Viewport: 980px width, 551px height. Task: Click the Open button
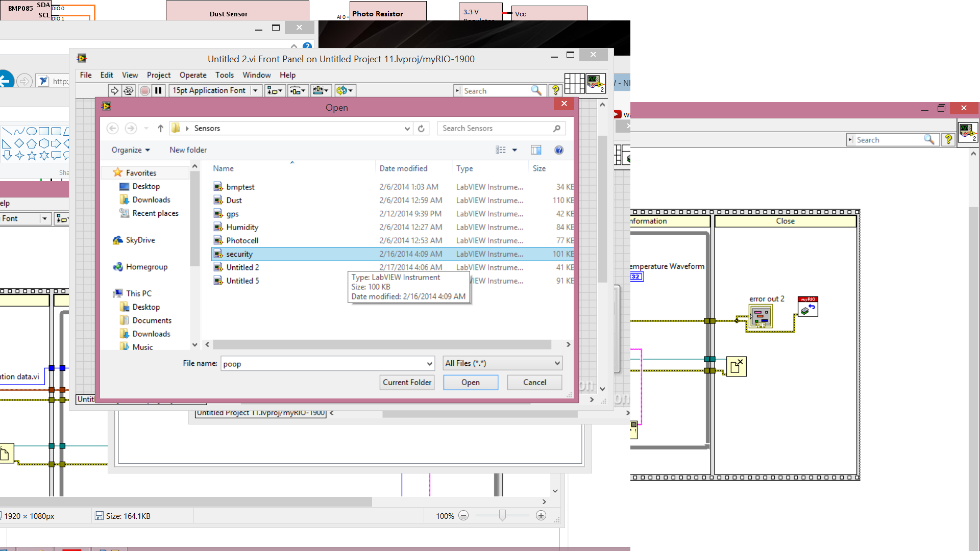tap(471, 383)
